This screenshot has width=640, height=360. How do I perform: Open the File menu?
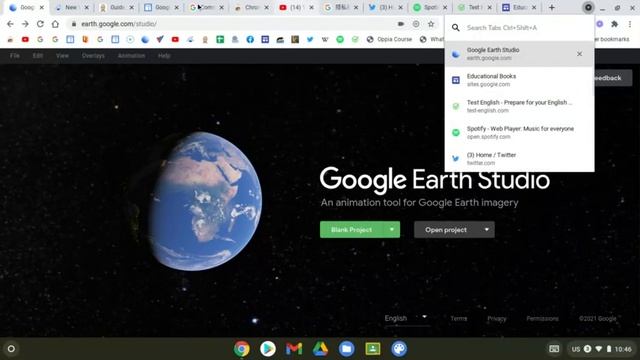15,56
